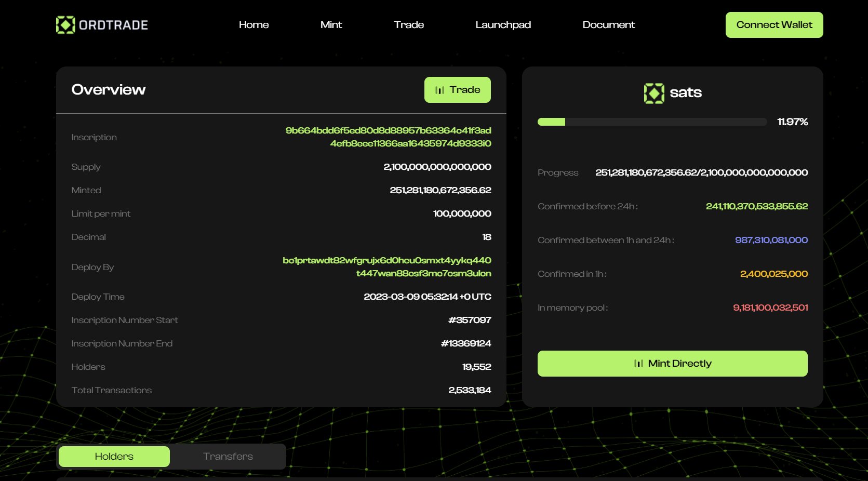868x481 pixels.
Task: Click the Deploy By row label
Action: [x=92, y=267]
